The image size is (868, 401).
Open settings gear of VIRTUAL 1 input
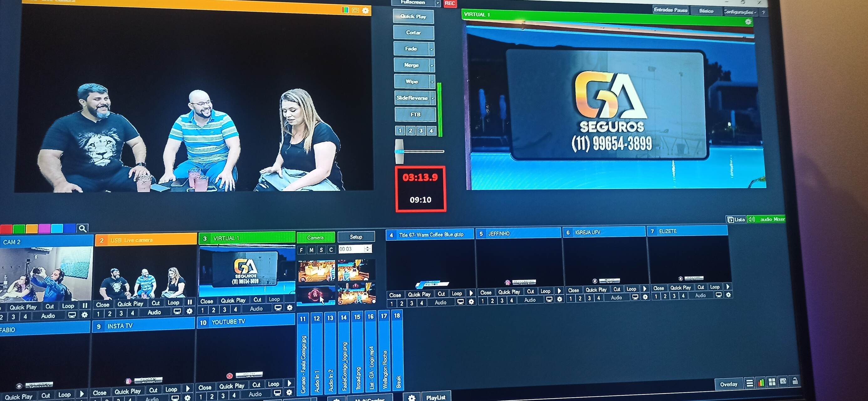(289, 307)
